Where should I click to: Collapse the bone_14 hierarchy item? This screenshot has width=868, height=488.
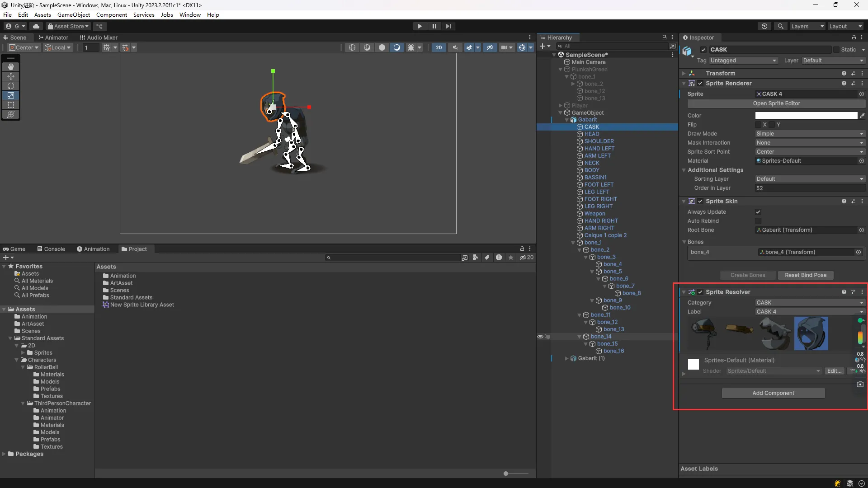[580, 337]
